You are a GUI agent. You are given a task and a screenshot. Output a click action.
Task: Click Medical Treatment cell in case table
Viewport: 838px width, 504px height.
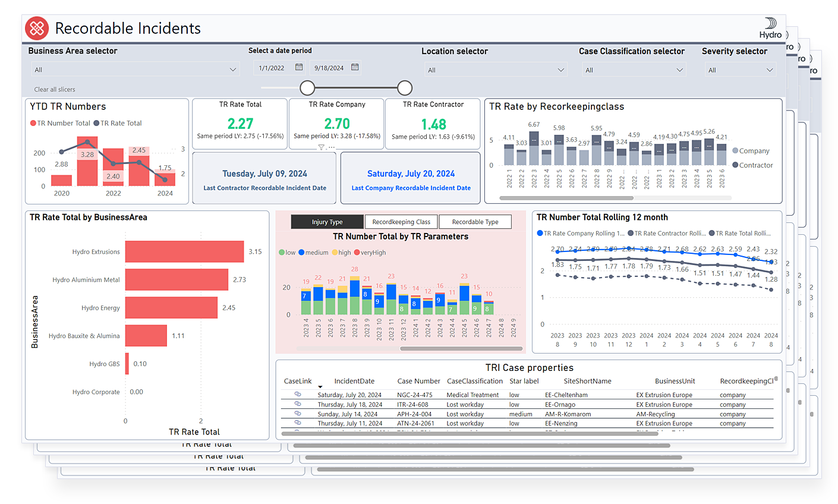[x=473, y=395]
